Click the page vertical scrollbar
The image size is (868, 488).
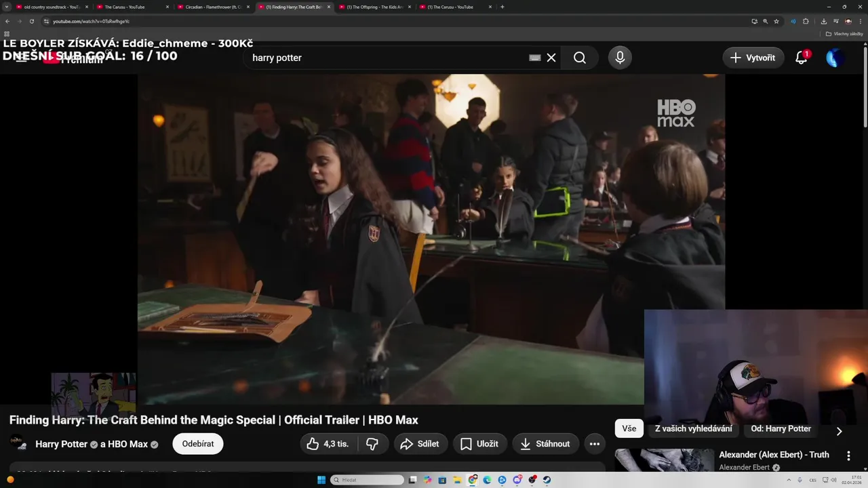865,88
